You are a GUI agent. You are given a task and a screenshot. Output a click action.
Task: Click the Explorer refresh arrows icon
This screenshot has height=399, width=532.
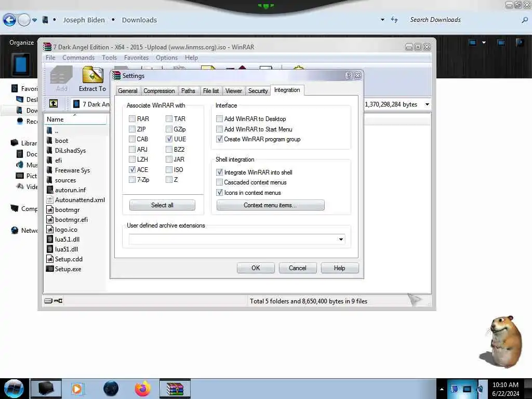[394, 20]
